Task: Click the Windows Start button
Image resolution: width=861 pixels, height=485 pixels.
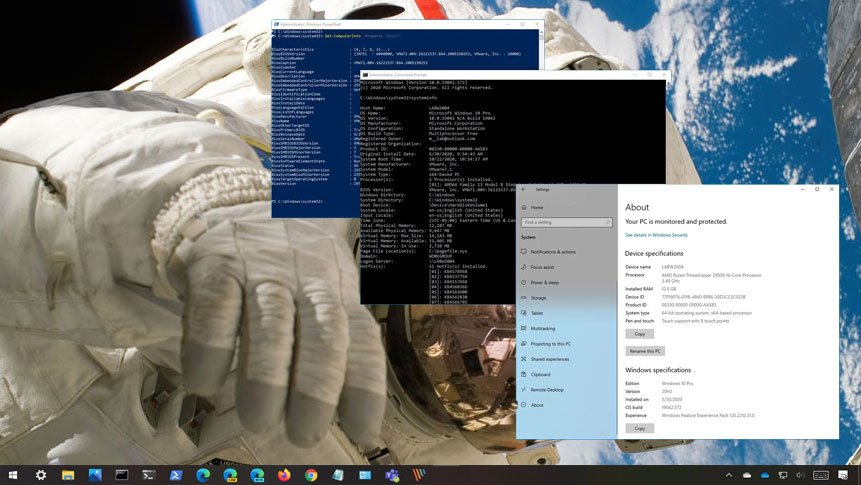Action: point(14,475)
